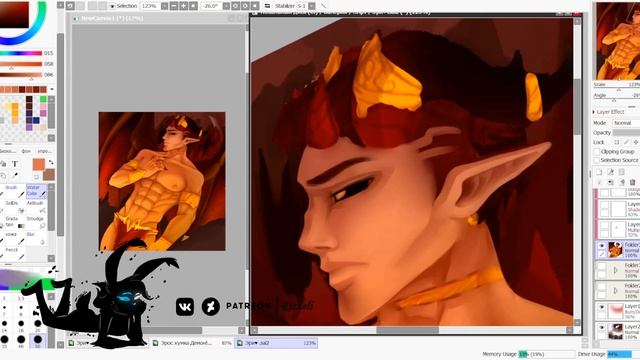Delete the selected layer with the trash icon

[x=632, y=182]
